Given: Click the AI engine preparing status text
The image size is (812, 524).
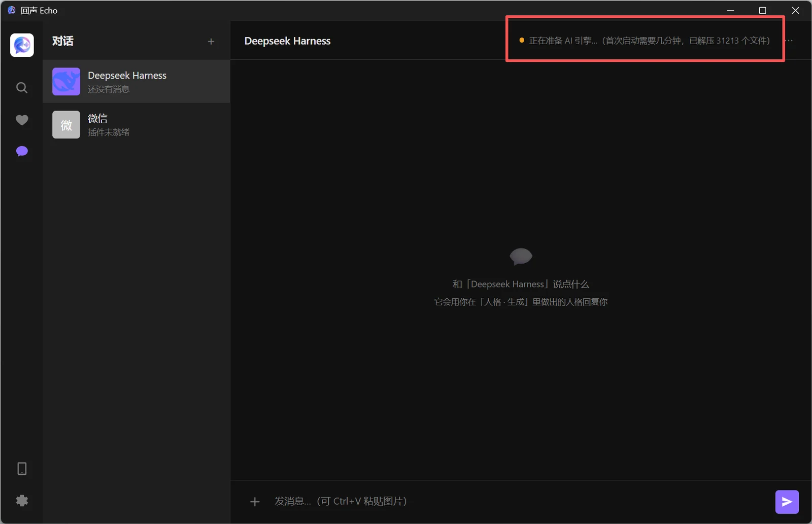Looking at the screenshot, I should click(x=649, y=41).
